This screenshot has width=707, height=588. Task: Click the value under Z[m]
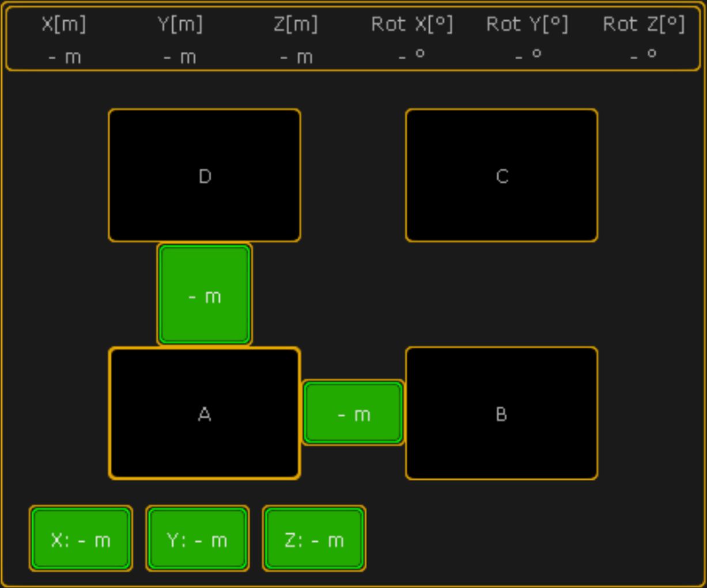tap(296, 56)
